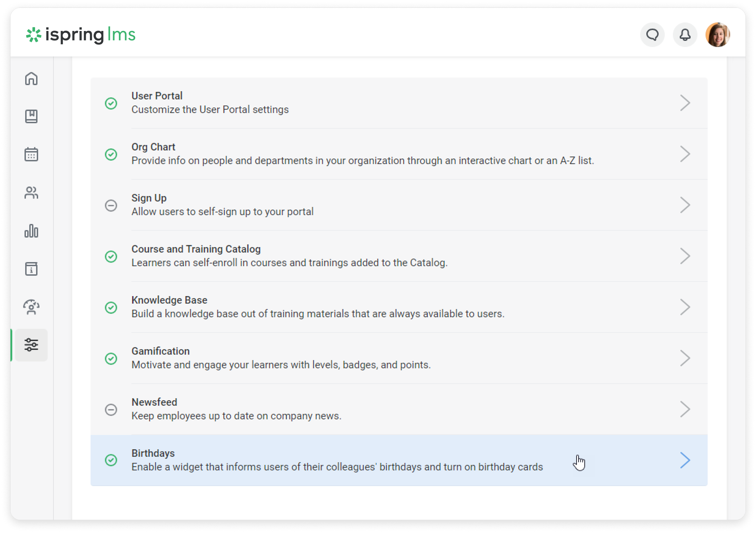Open the Newsfeed settings title

[x=154, y=402]
